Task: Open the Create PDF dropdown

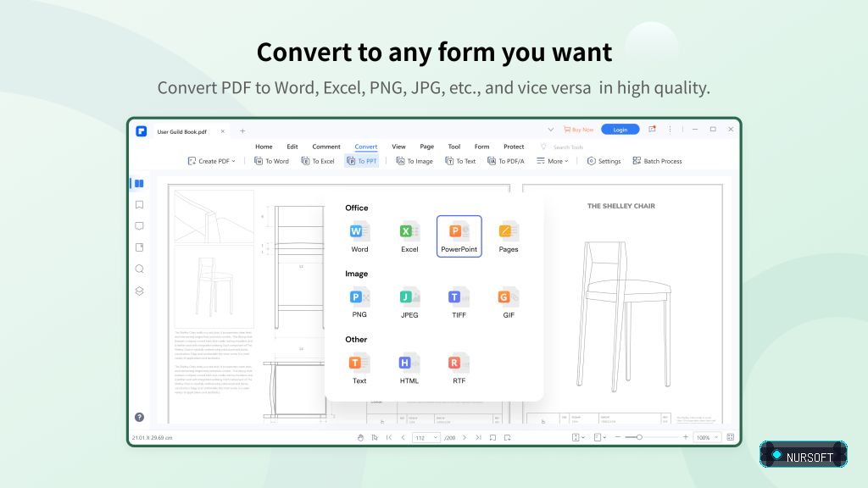Action: click(x=211, y=161)
